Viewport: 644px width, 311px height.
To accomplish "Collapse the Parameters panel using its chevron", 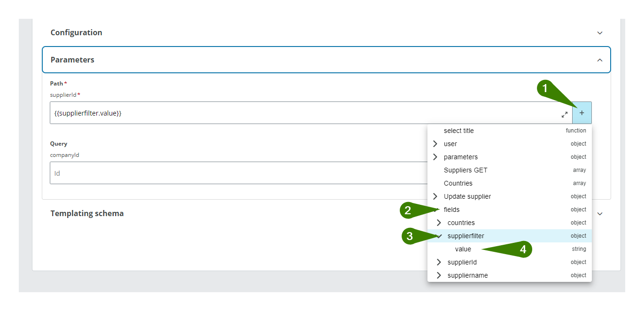I will [x=599, y=60].
